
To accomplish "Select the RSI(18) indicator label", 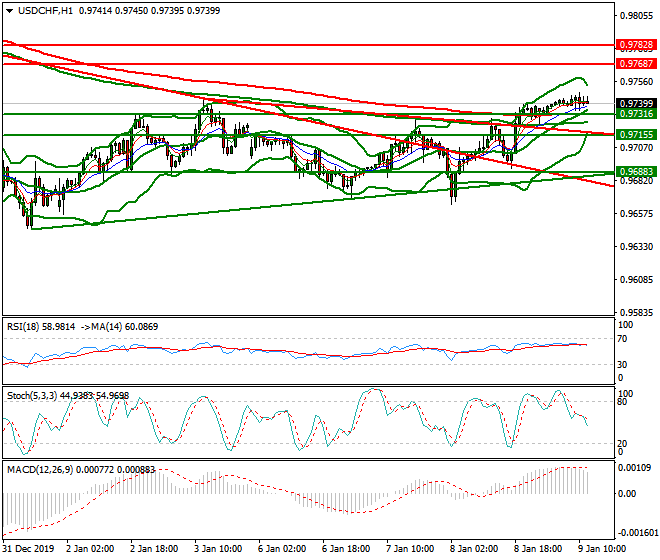I will (24, 327).
